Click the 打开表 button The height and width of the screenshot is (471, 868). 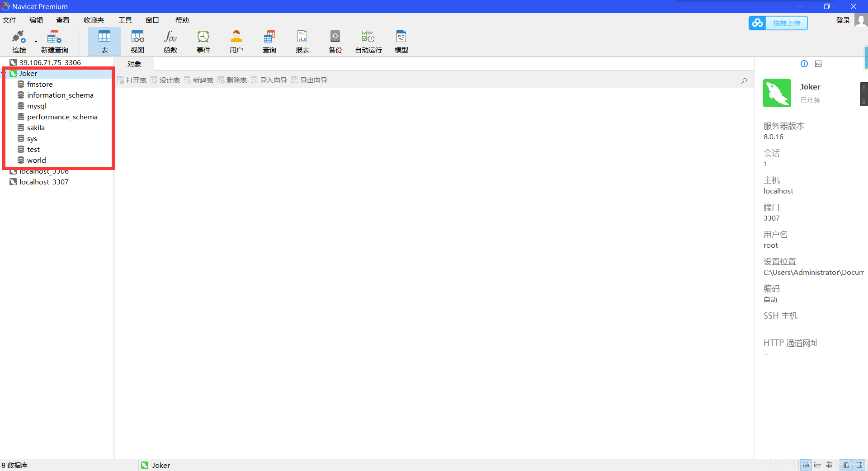pos(132,80)
